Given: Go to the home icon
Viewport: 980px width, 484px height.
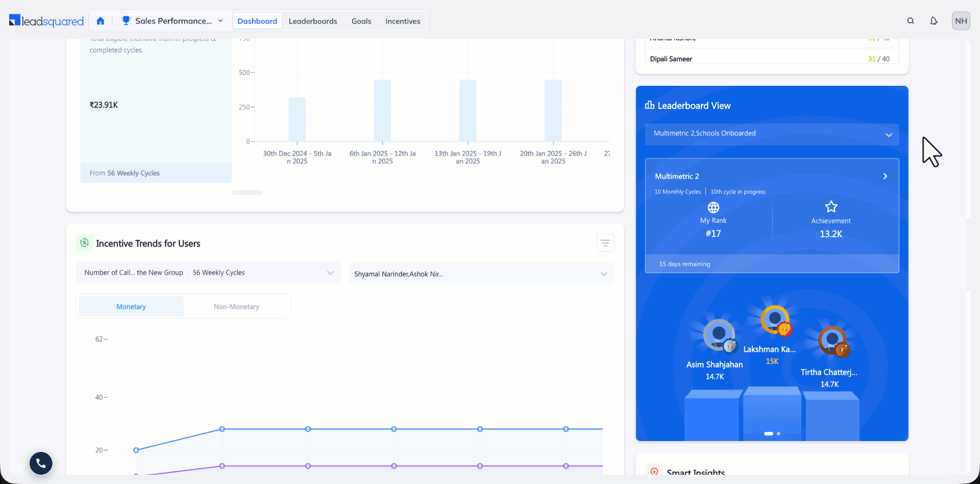Looking at the screenshot, I should coord(101,21).
